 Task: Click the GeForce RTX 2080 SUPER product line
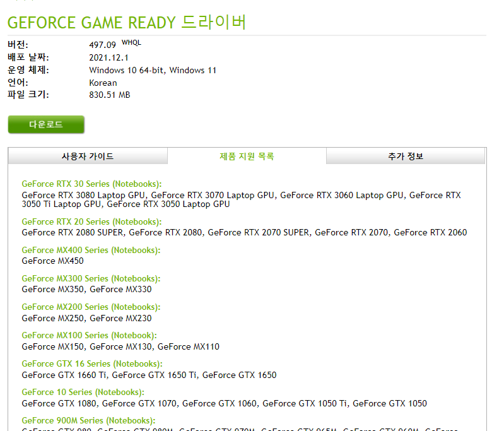click(x=244, y=232)
